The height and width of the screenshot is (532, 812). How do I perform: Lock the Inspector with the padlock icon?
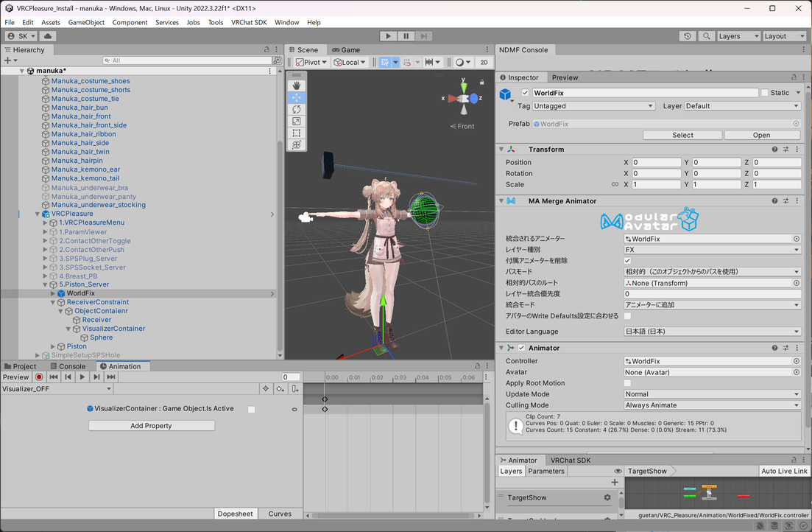794,77
